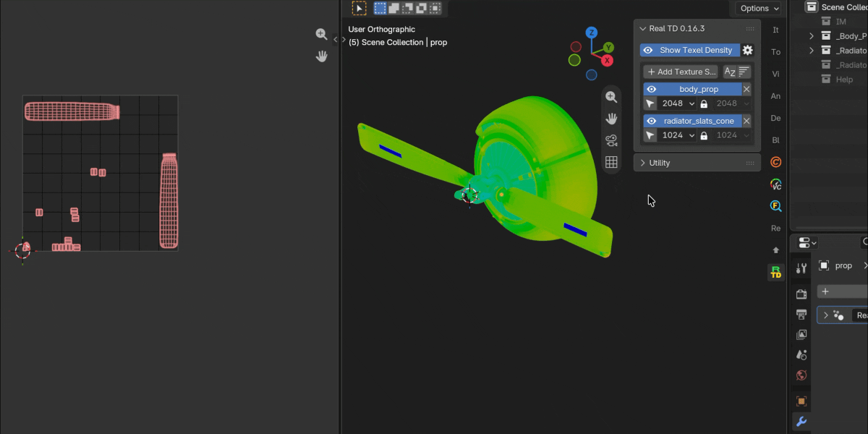Select the Real TD sidebar tab icon
This screenshot has width=868, height=434.
(775, 272)
